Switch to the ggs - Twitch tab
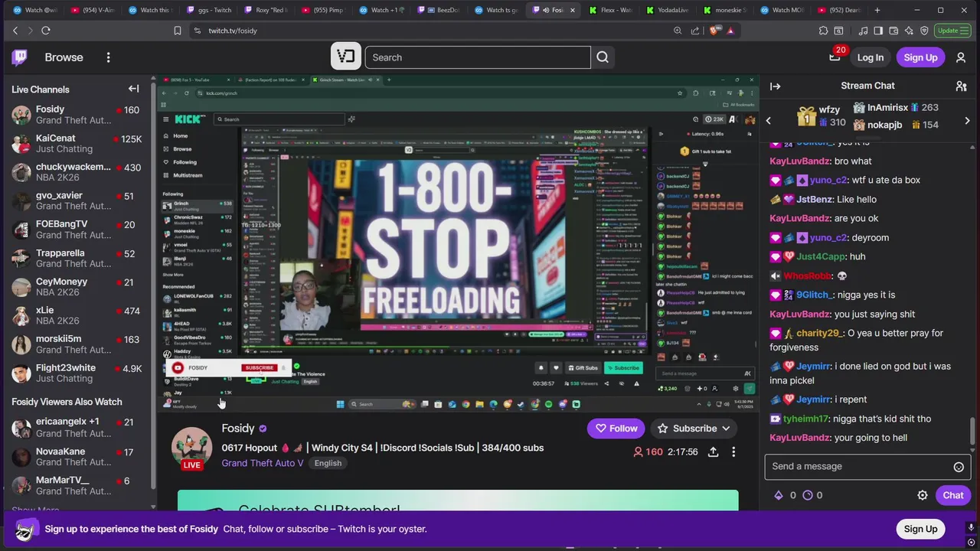 (x=207, y=10)
